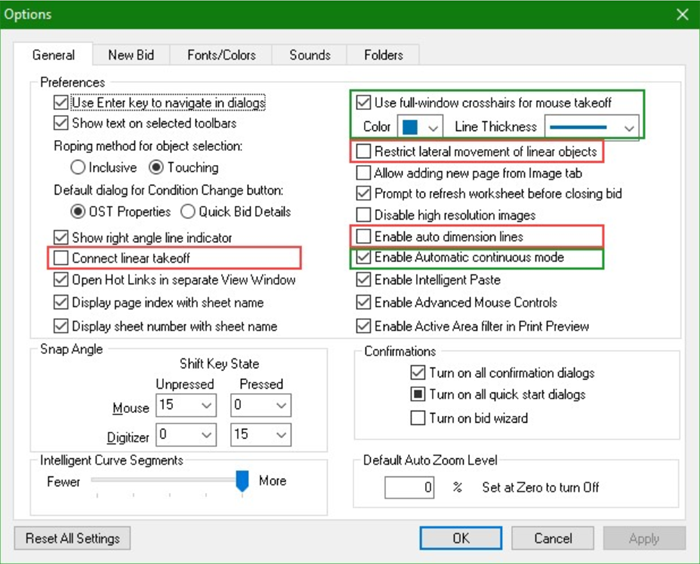Click Reset All Settings button
Screen dimensions: 700x564
coord(72,538)
